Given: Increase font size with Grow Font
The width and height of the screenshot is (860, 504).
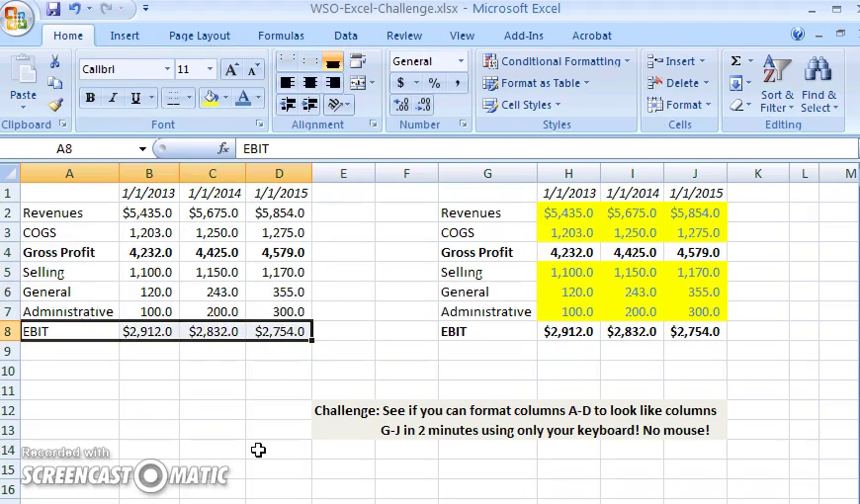Looking at the screenshot, I should [231, 69].
